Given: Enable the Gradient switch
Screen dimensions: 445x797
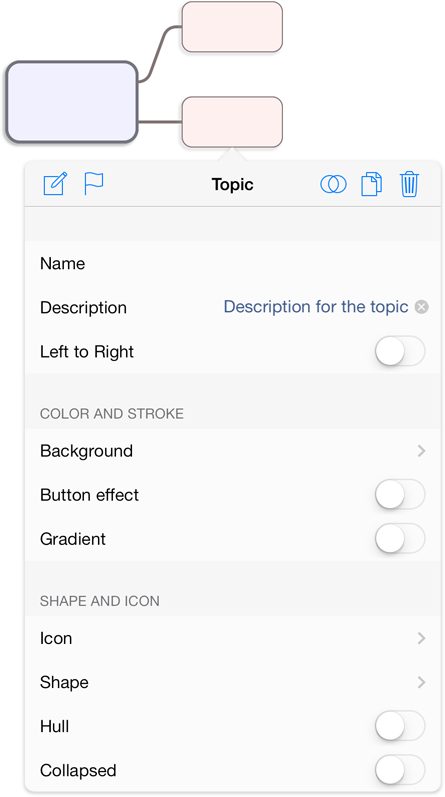Looking at the screenshot, I should 400,539.
